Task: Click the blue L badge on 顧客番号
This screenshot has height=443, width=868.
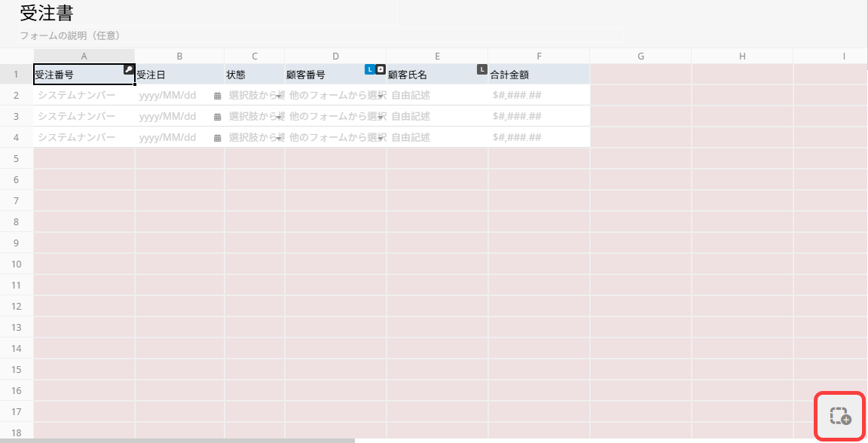Action: click(x=369, y=69)
